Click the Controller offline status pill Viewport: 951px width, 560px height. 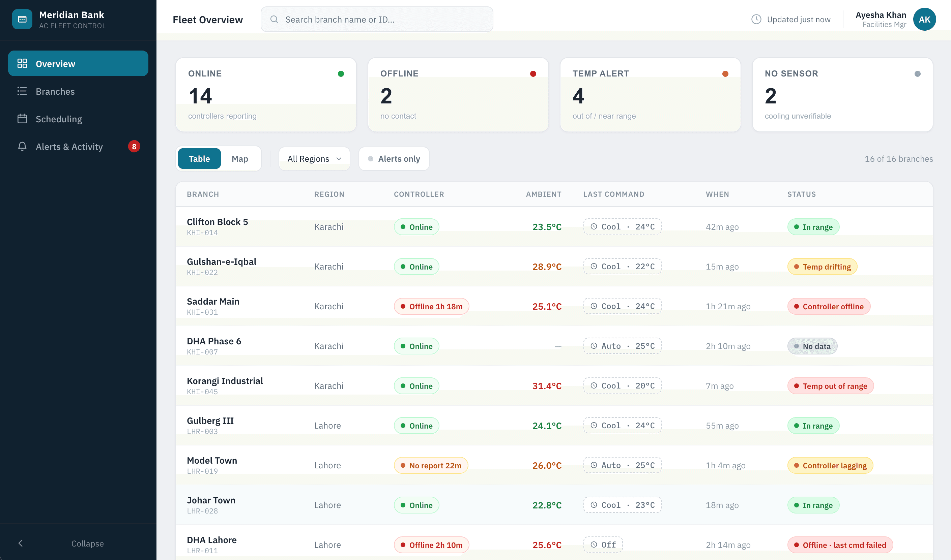point(829,306)
